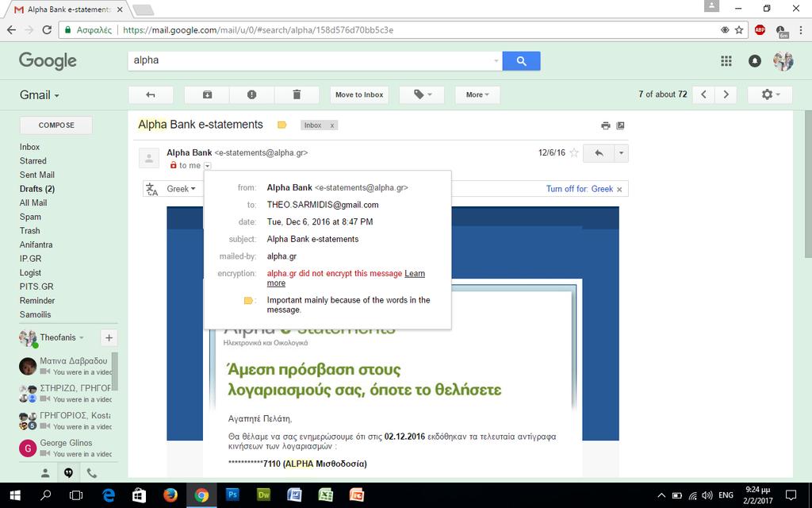Go back to search results
Image resolution: width=812 pixels, height=508 pixels.
pyautogui.click(x=151, y=95)
